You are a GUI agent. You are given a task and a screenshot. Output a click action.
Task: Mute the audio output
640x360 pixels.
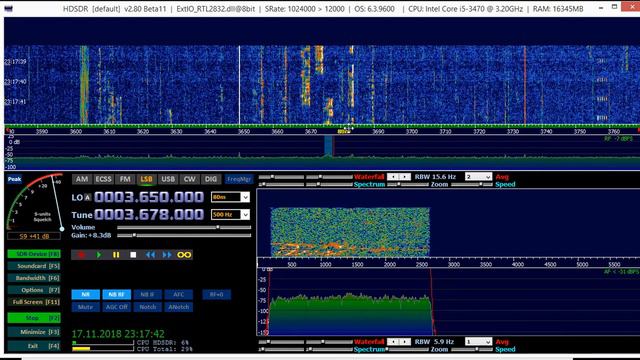[85, 307]
